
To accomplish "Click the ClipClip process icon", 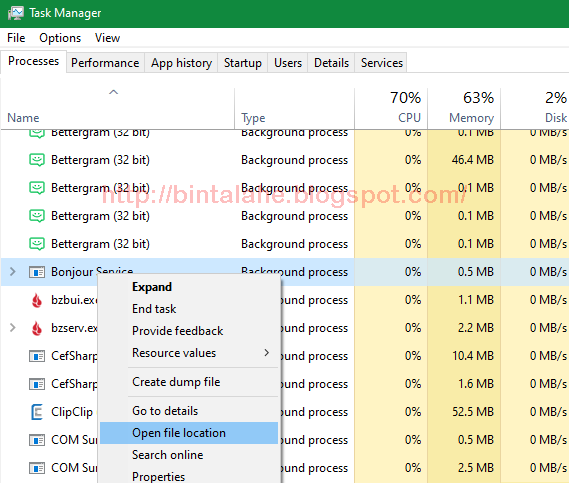I will pyautogui.click(x=37, y=412).
